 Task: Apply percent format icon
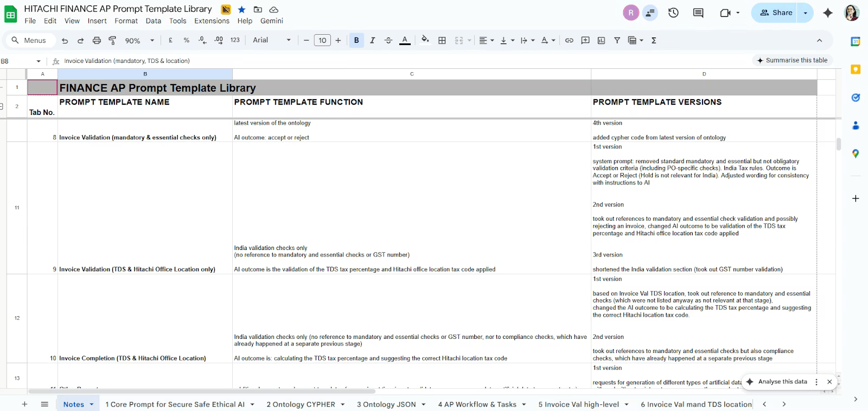pyautogui.click(x=187, y=40)
